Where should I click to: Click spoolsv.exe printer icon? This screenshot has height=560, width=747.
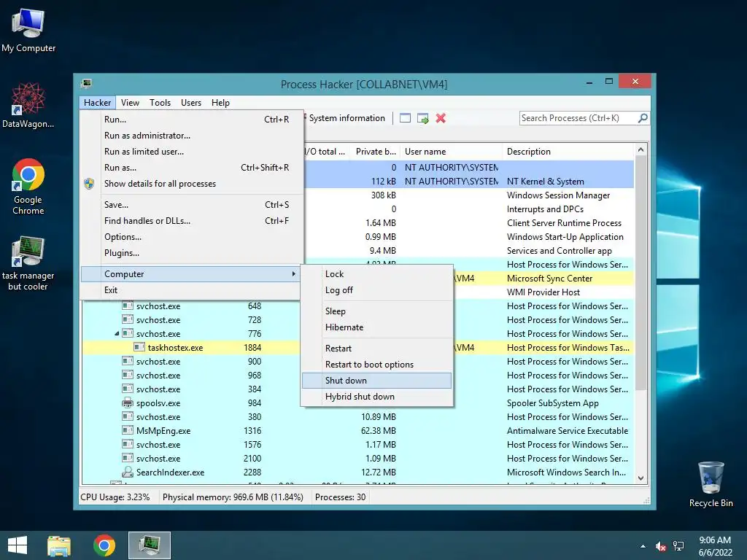tap(127, 402)
